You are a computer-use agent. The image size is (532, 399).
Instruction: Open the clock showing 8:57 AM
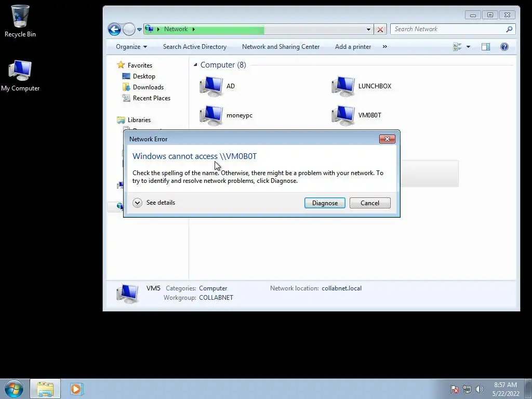point(506,389)
